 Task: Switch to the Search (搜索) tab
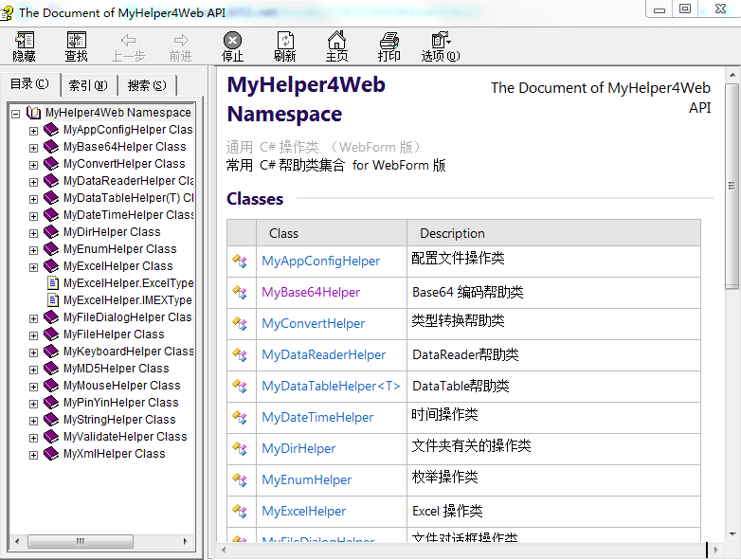(x=146, y=85)
